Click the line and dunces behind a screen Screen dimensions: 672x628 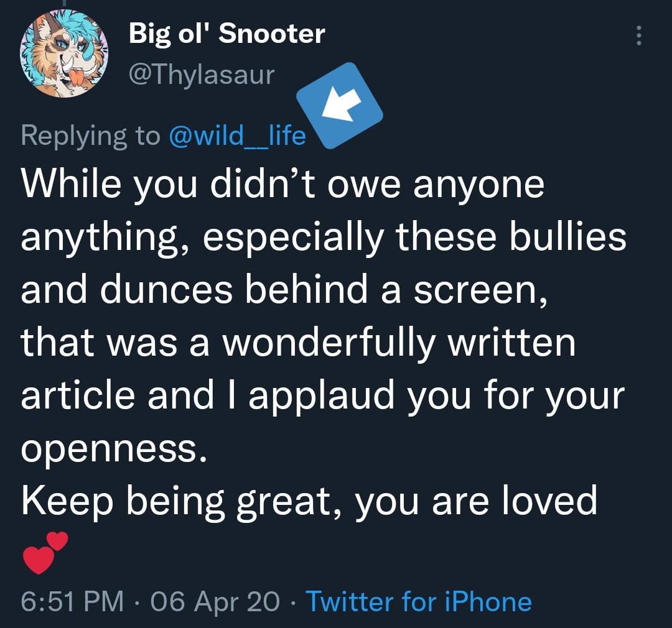point(284,290)
